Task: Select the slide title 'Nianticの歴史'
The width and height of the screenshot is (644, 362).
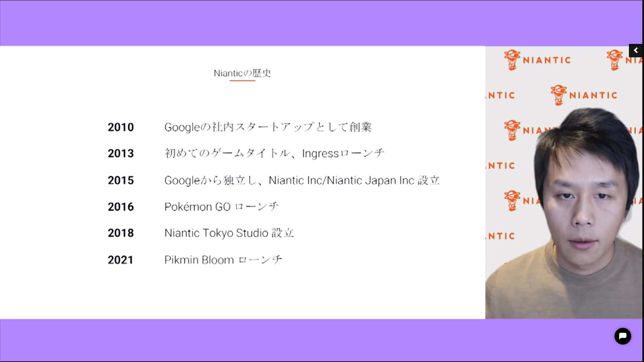Action: [242, 73]
